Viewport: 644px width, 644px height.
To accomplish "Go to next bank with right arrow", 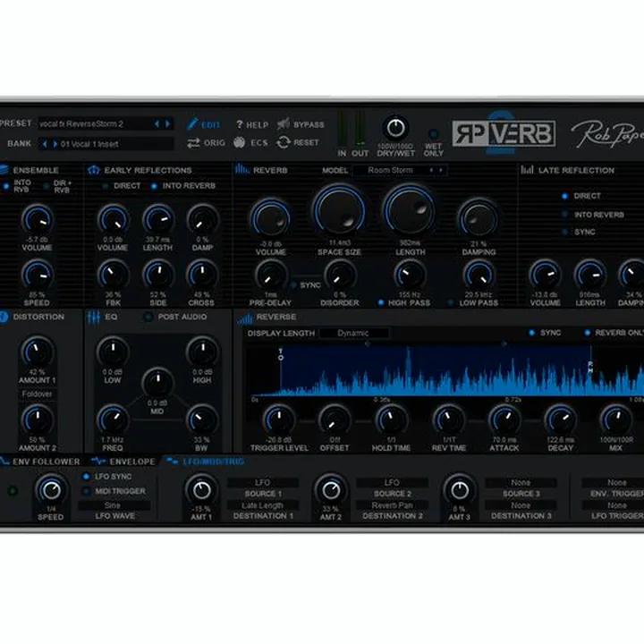I will (55, 144).
